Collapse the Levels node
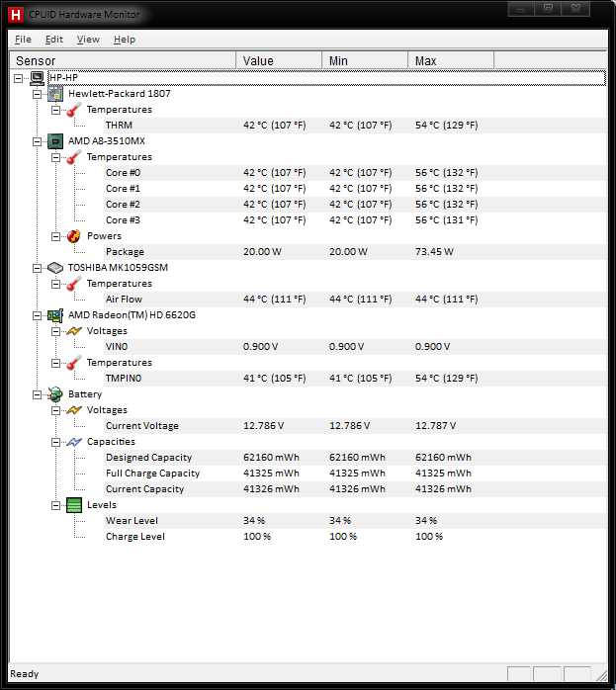 [56, 505]
